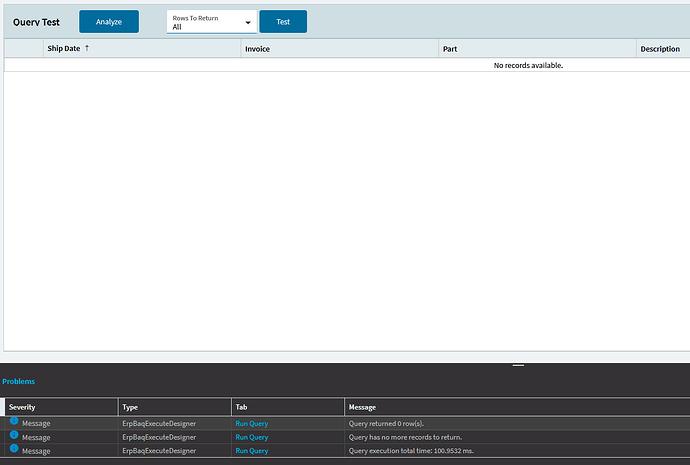690x465 pixels.
Task: Click the ascending sort arrow beside Ship Date
Action: [87, 48]
